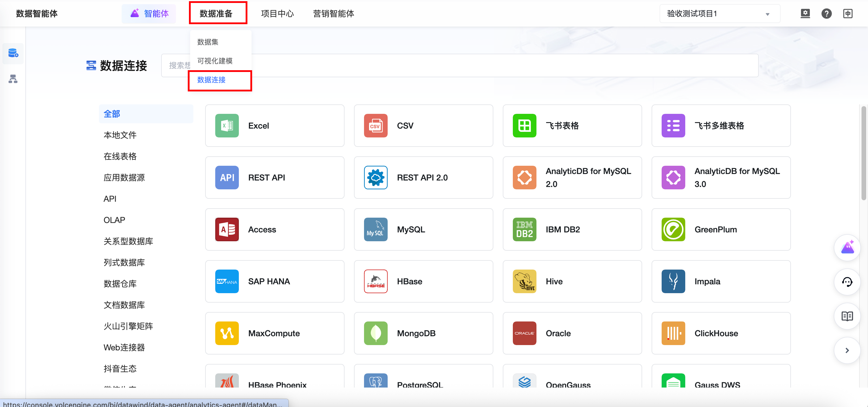Click the floating AI assistant icon

tap(847, 247)
